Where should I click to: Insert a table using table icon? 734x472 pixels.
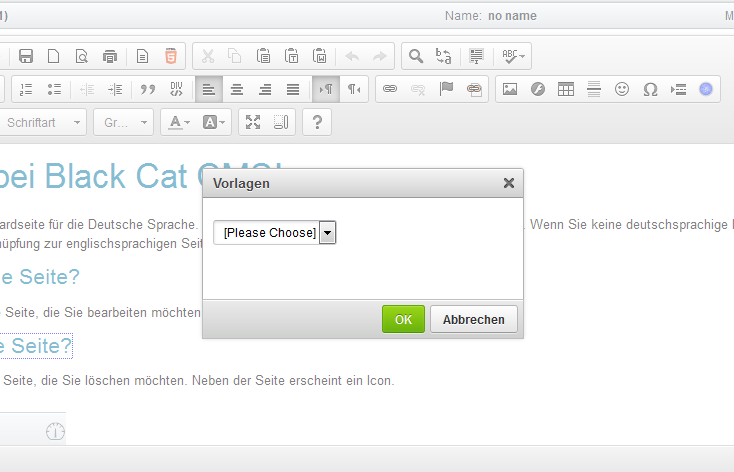point(566,89)
